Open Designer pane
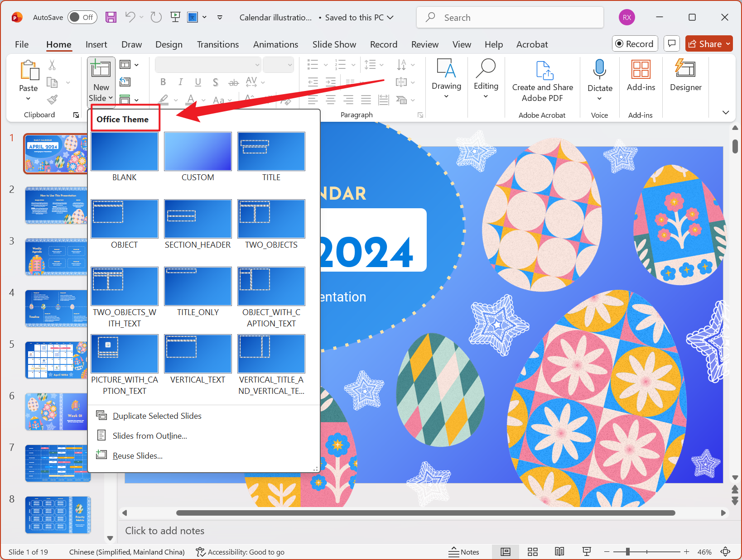This screenshot has width=742, height=560. (685, 77)
